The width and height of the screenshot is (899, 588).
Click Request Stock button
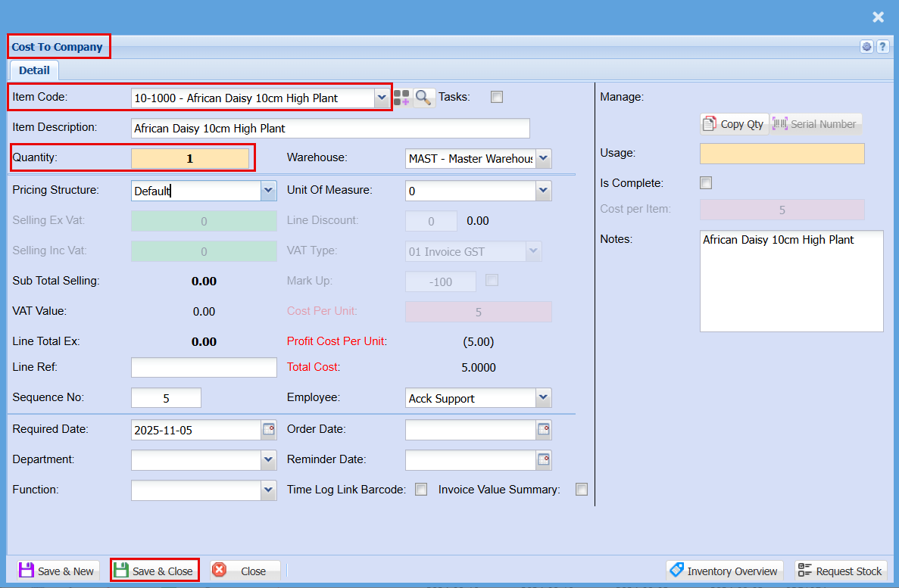click(x=841, y=571)
